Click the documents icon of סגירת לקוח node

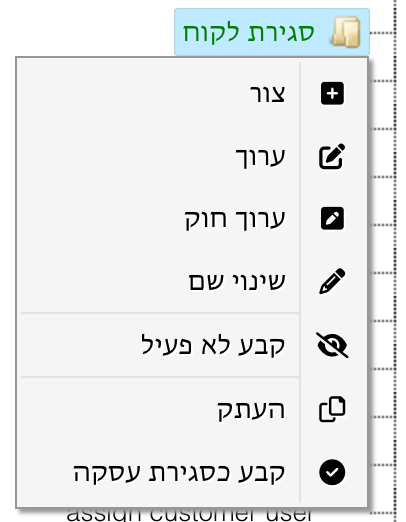pos(346,32)
